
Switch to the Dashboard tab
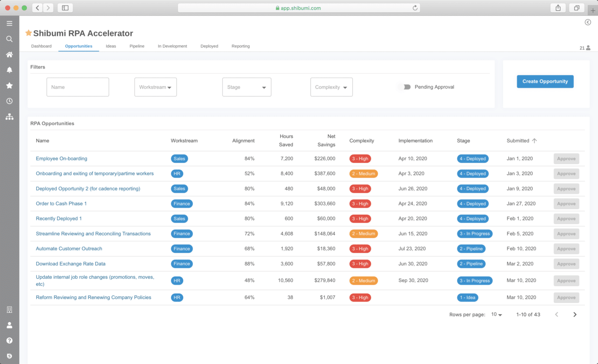pos(41,46)
